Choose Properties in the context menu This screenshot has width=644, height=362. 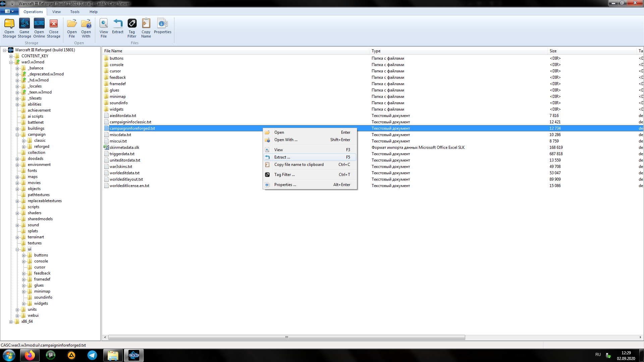(x=310, y=185)
